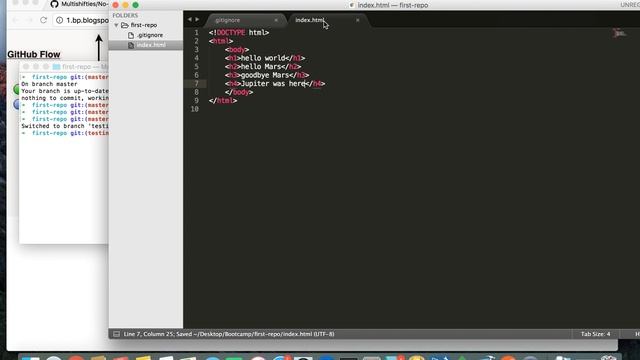Collapse the first-repo folder
Image resolution: width=640 pixels, height=360 pixels.
[x=116, y=25]
